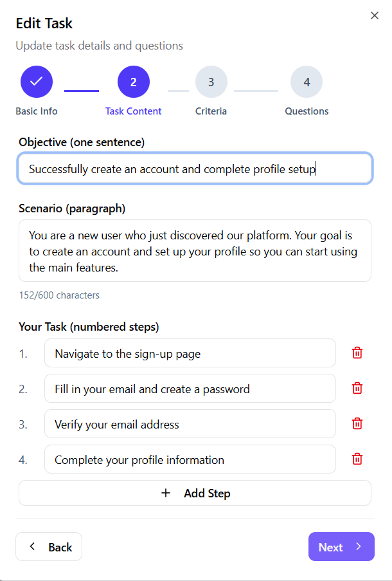Click the Questions step label
The width and height of the screenshot is (392, 581).
(307, 111)
